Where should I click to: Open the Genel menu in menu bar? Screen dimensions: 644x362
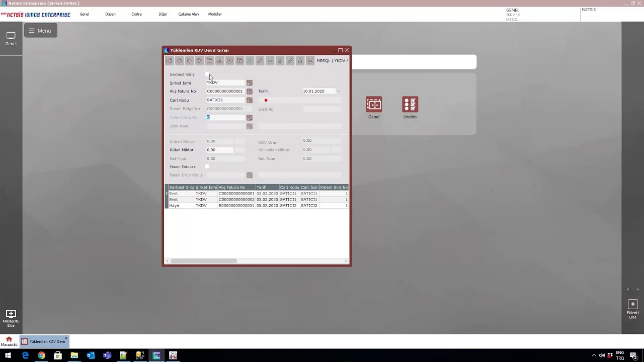coord(85,14)
